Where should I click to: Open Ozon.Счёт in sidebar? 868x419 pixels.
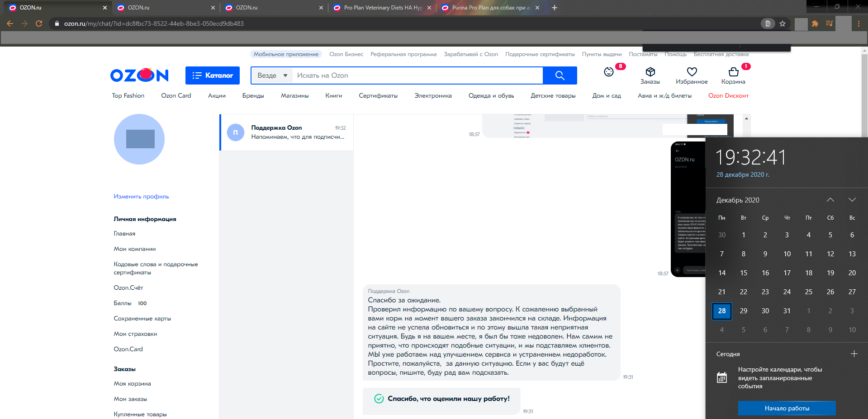pyautogui.click(x=128, y=288)
